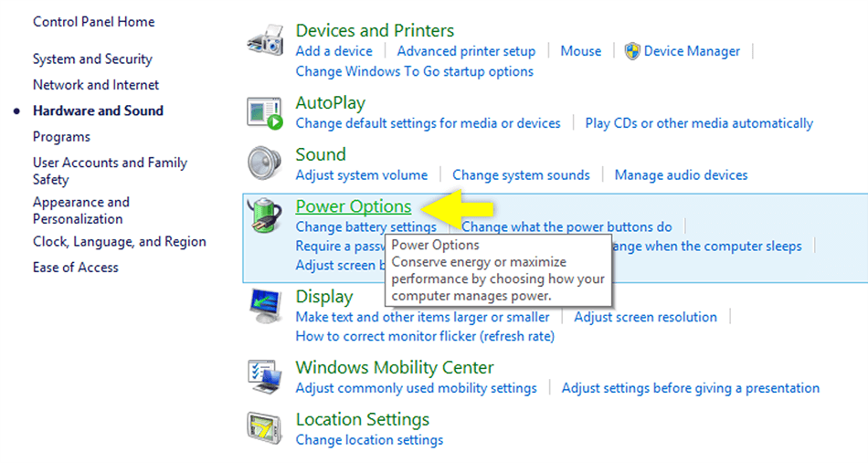Click the AutoPlay icon
The width and height of the screenshot is (868, 463).
(265, 113)
